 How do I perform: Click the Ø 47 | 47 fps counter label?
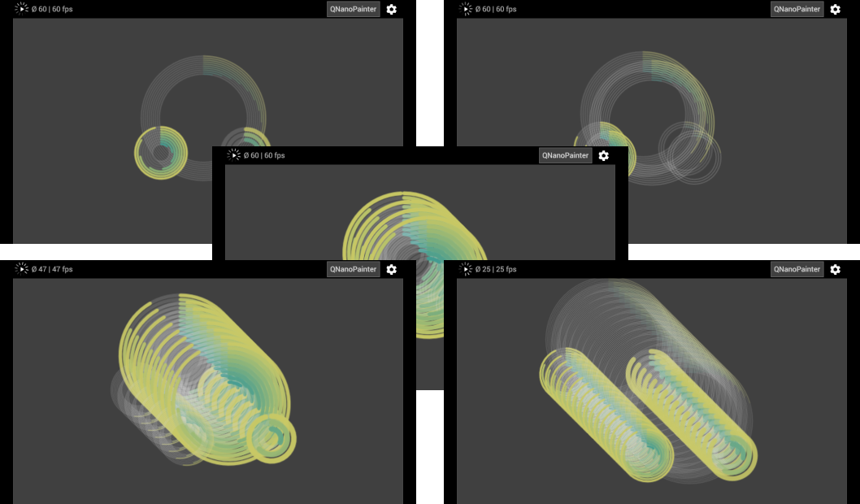pos(50,269)
